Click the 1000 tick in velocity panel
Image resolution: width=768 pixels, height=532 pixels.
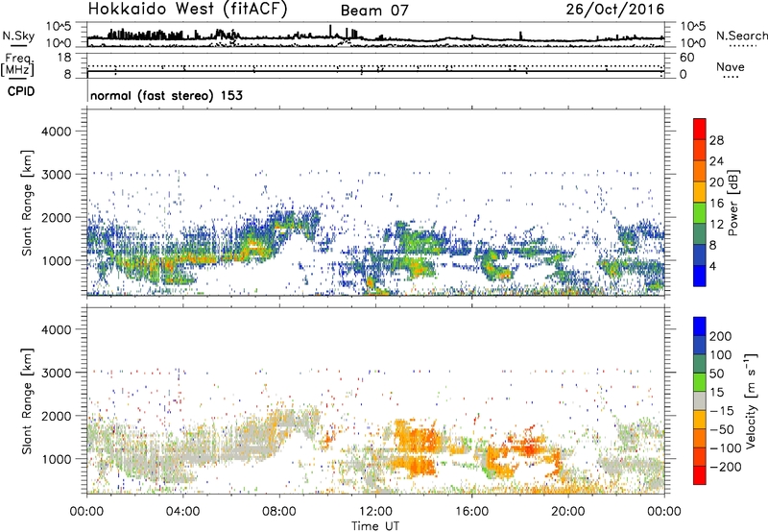click(57, 459)
